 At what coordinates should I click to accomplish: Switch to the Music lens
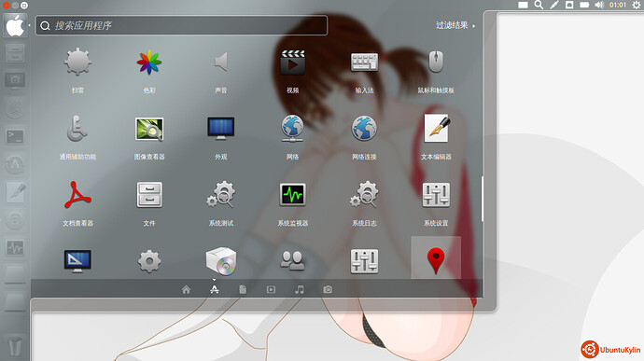click(x=300, y=289)
